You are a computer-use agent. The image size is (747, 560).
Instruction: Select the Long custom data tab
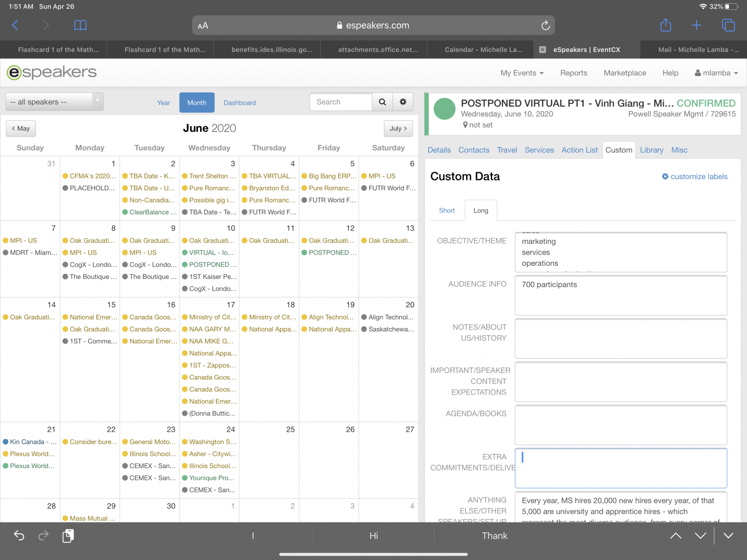(481, 211)
